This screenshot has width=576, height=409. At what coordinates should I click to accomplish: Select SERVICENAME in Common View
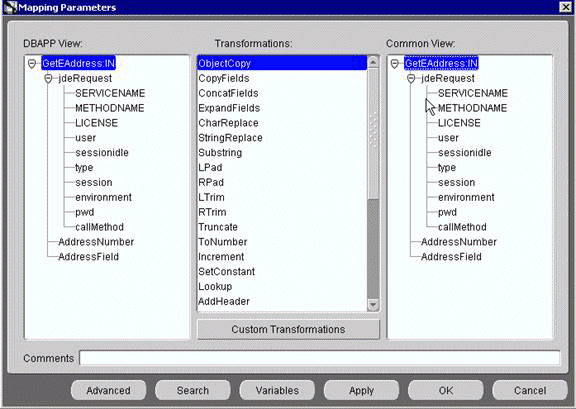click(473, 93)
